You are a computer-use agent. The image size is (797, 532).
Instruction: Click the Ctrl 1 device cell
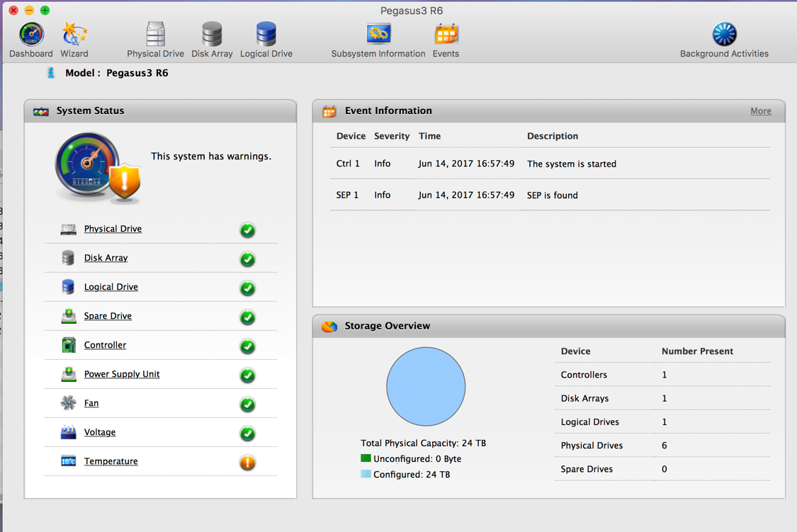coord(348,164)
